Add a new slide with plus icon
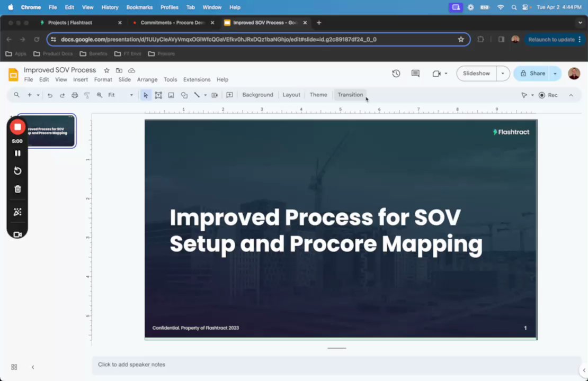This screenshot has height=381, width=588. (29, 95)
